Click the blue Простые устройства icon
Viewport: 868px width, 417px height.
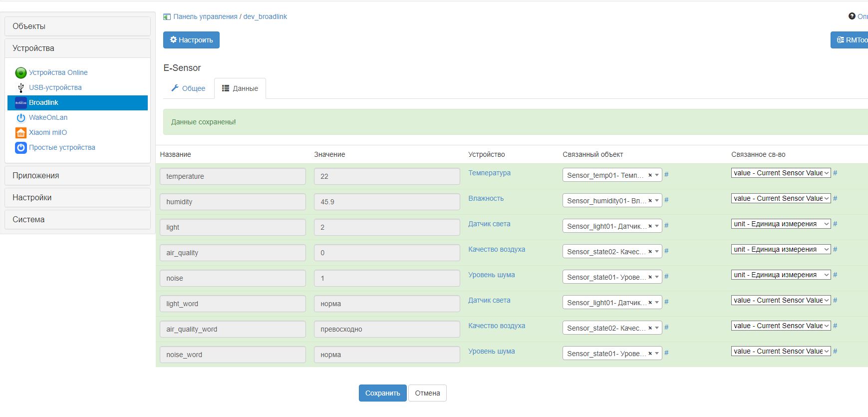[x=20, y=148]
